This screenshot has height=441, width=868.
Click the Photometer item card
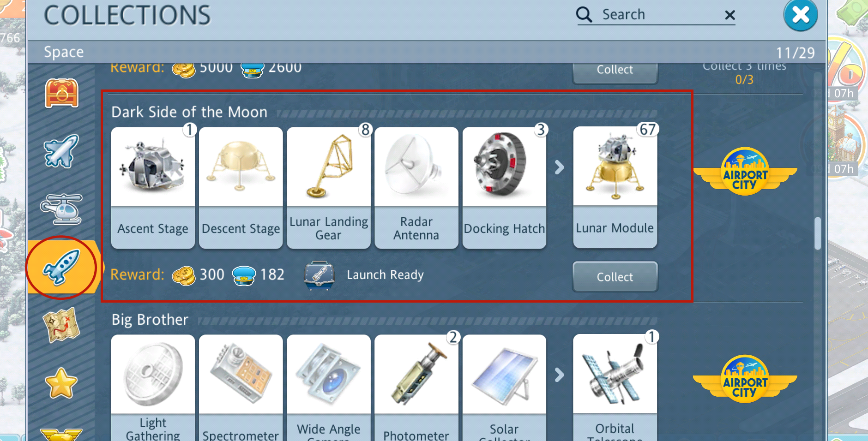point(416,388)
